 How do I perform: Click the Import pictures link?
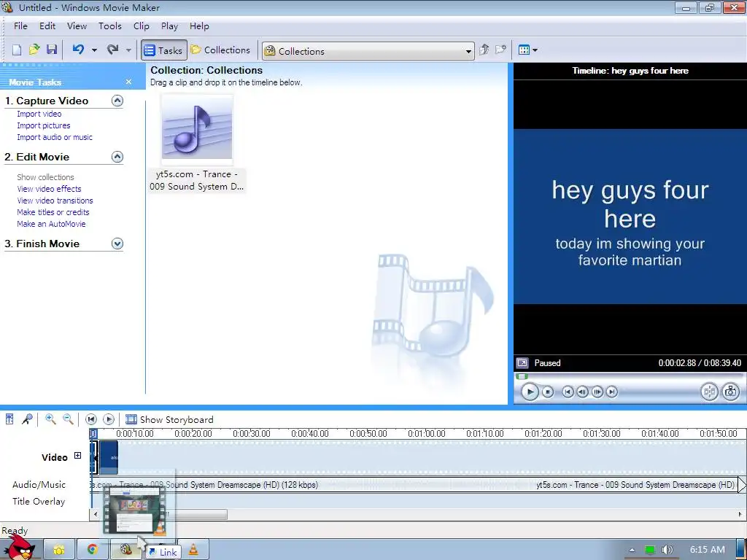tap(43, 125)
